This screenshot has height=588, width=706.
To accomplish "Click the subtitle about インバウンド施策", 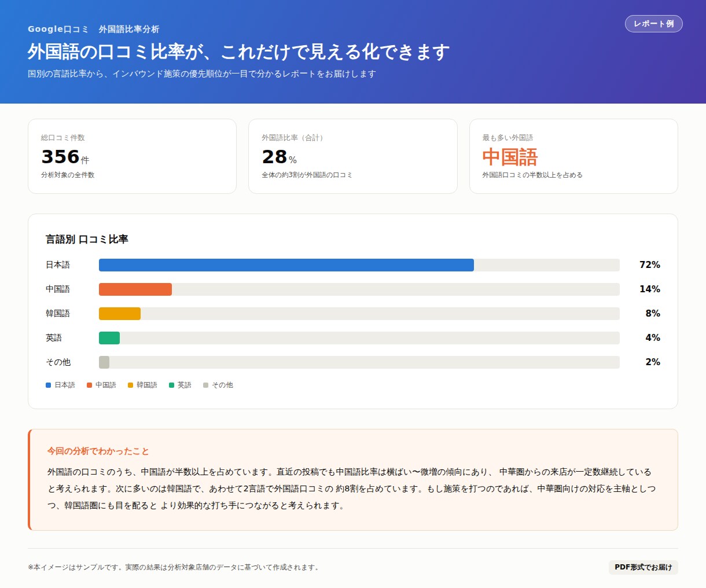I will coord(202,73).
